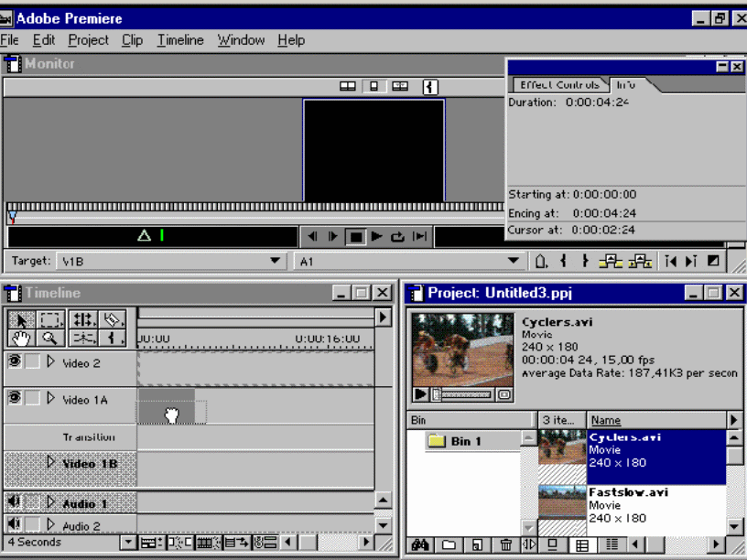Delete selected item with trash icon
The height and width of the screenshot is (560, 747).
pyautogui.click(x=506, y=544)
